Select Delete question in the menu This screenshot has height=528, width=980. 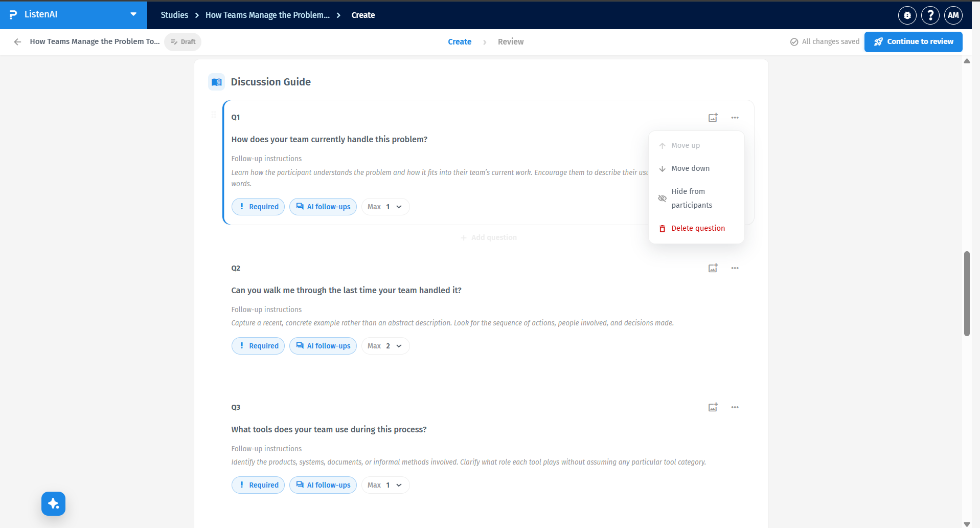[696, 228]
